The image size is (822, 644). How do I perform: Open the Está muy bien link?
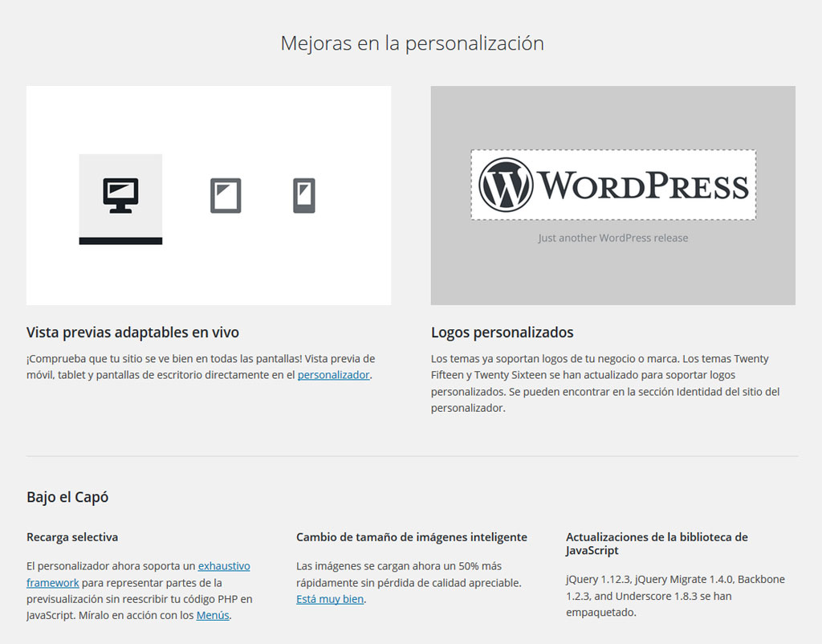(x=330, y=599)
